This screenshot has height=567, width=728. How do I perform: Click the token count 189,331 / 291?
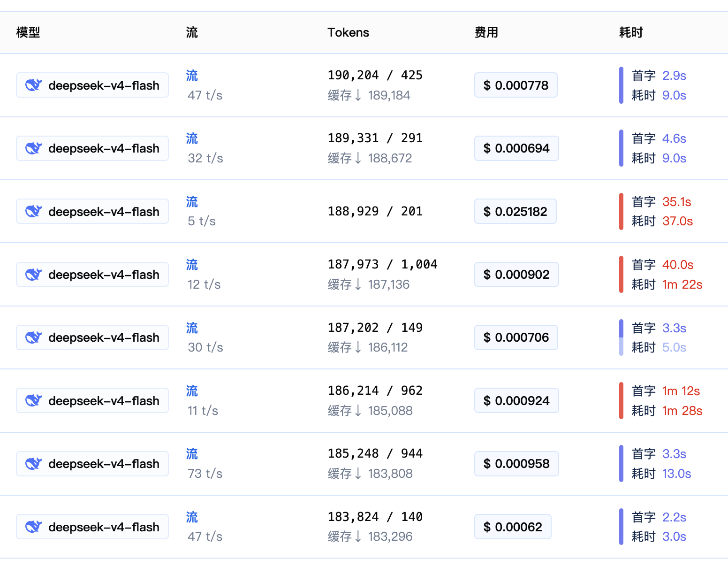click(375, 138)
